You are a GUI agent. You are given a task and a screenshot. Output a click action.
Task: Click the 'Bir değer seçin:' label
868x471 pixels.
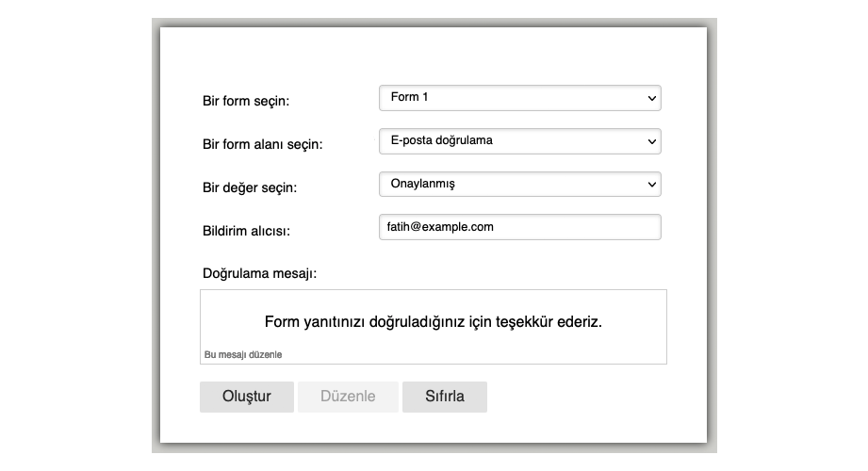pos(250,187)
